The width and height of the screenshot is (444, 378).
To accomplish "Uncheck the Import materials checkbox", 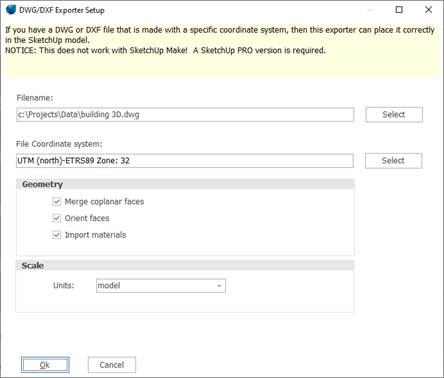I will [57, 235].
